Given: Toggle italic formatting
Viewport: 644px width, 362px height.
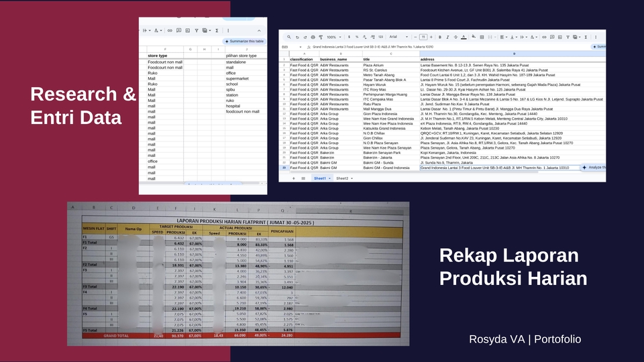Looking at the screenshot, I should (x=449, y=37).
